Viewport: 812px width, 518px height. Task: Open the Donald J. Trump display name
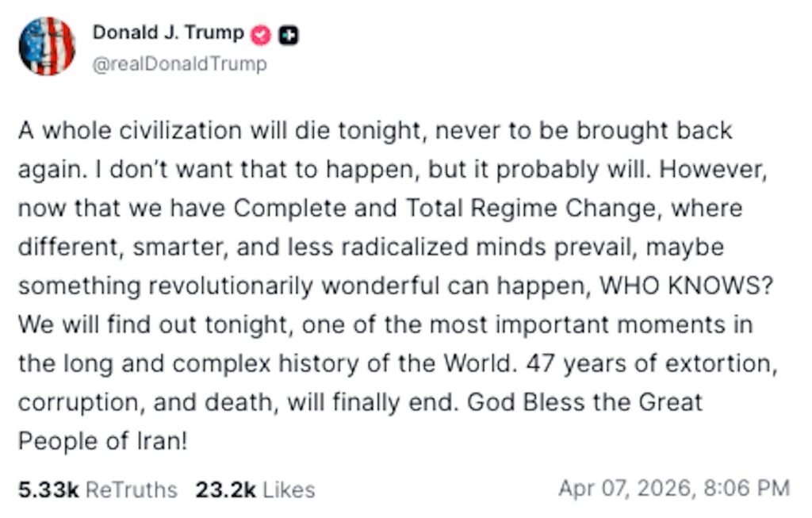click(x=169, y=34)
